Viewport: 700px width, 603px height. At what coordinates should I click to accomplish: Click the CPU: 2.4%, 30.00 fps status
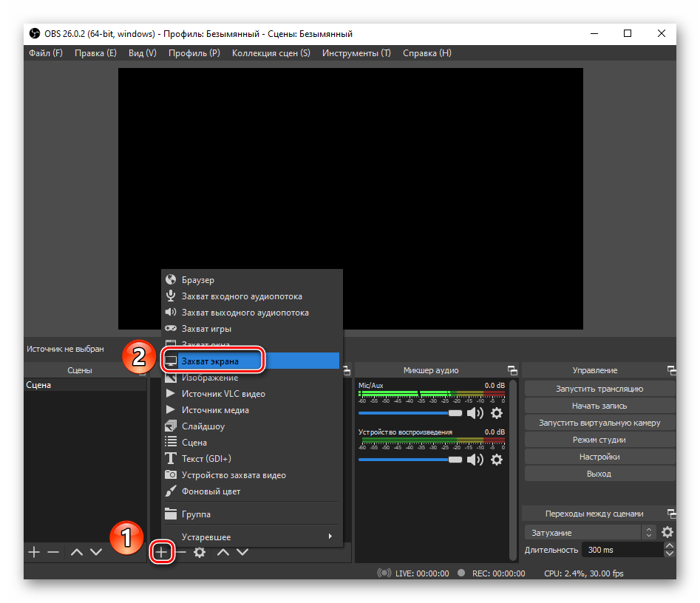point(583,573)
